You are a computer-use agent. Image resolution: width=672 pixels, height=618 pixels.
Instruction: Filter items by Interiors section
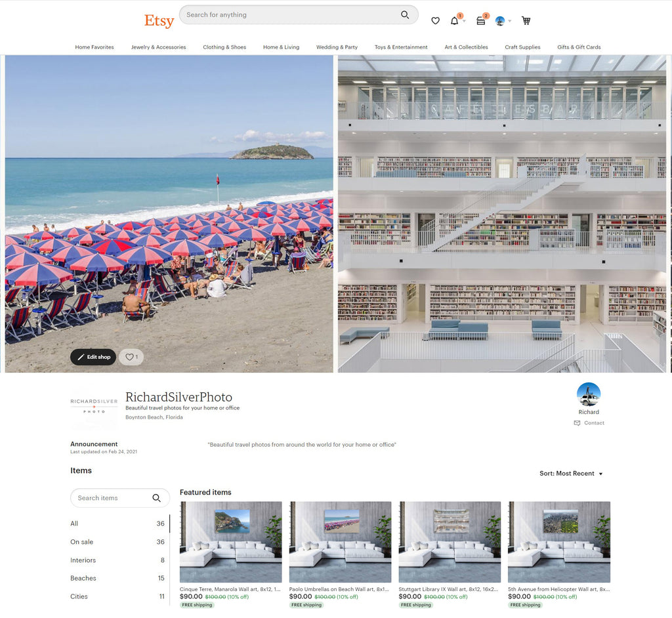click(83, 560)
